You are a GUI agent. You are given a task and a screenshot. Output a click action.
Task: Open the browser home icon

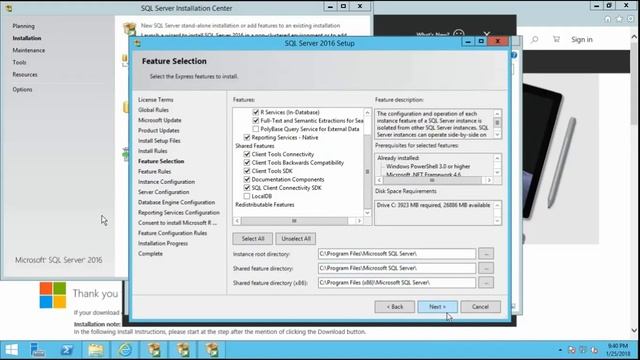click(607, 19)
